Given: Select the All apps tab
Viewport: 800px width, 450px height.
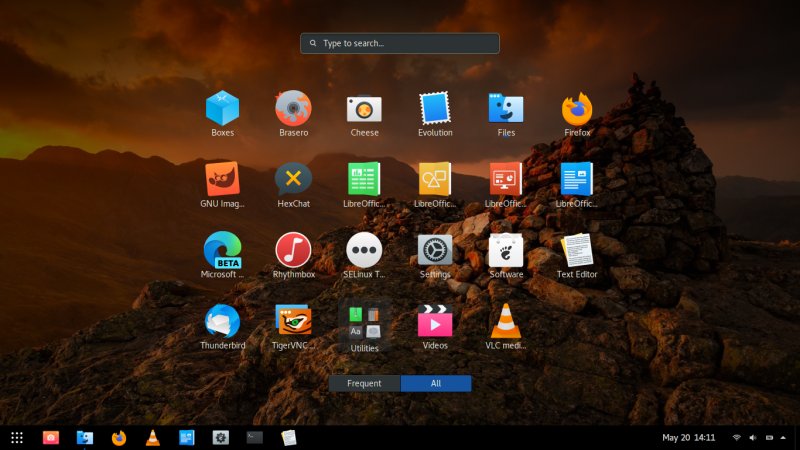Looking at the screenshot, I should pos(436,383).
